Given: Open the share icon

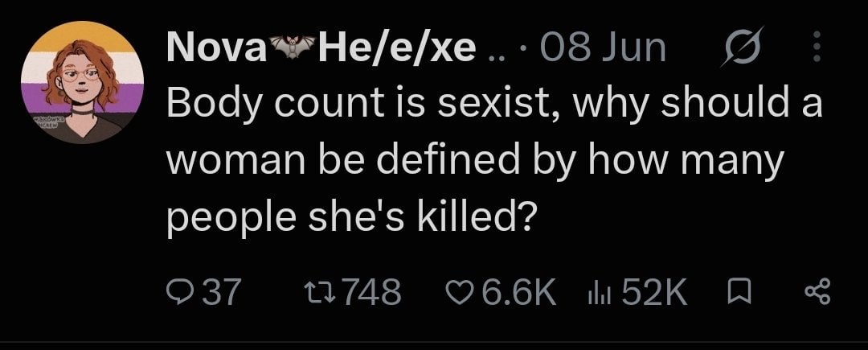Looking at the screenshot, I should click(x=817, y=292).
